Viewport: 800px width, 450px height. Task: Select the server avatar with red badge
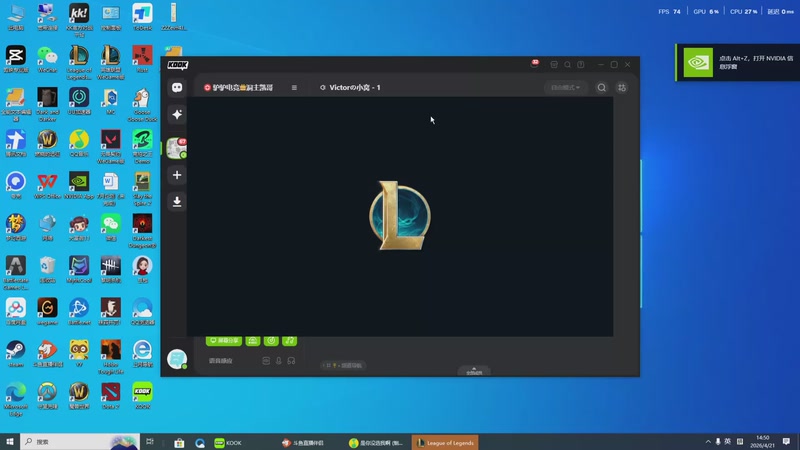pyautogui.click(x=177, y=148)
